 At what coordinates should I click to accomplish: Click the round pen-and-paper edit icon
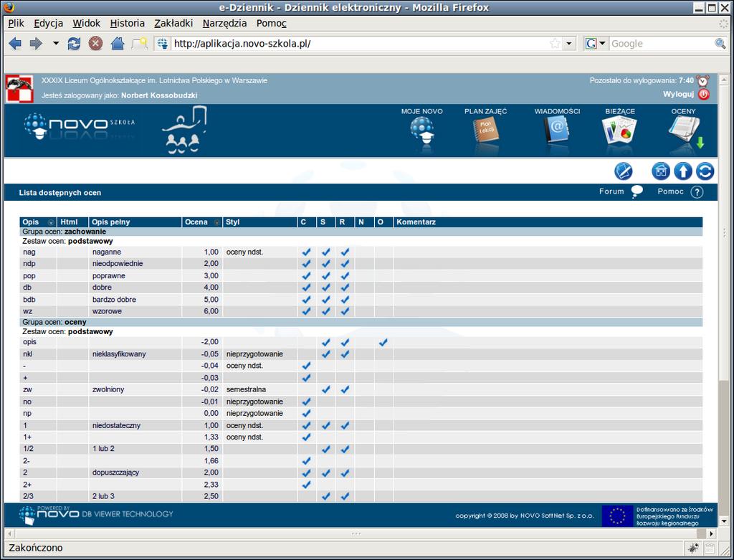[x=624, y=171]
